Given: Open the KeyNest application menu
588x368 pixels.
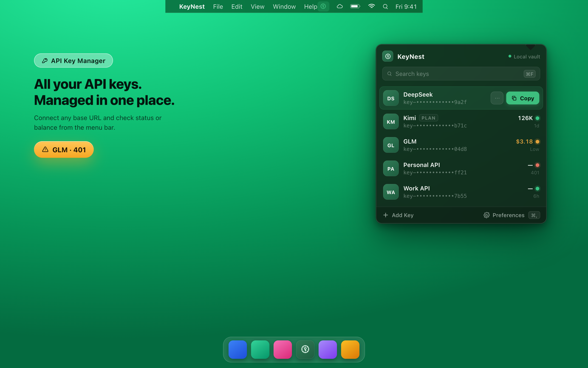Looking at the screenshot, I should 192,7.
